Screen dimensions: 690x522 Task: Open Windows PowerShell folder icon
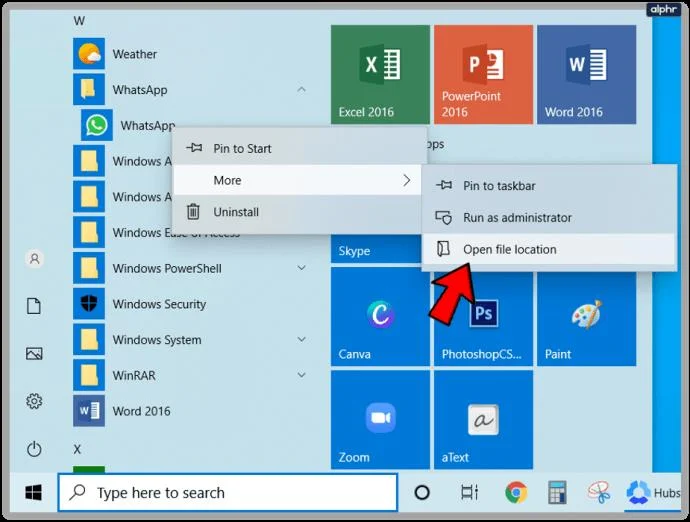pyautogui.click(x=89, y=268)
